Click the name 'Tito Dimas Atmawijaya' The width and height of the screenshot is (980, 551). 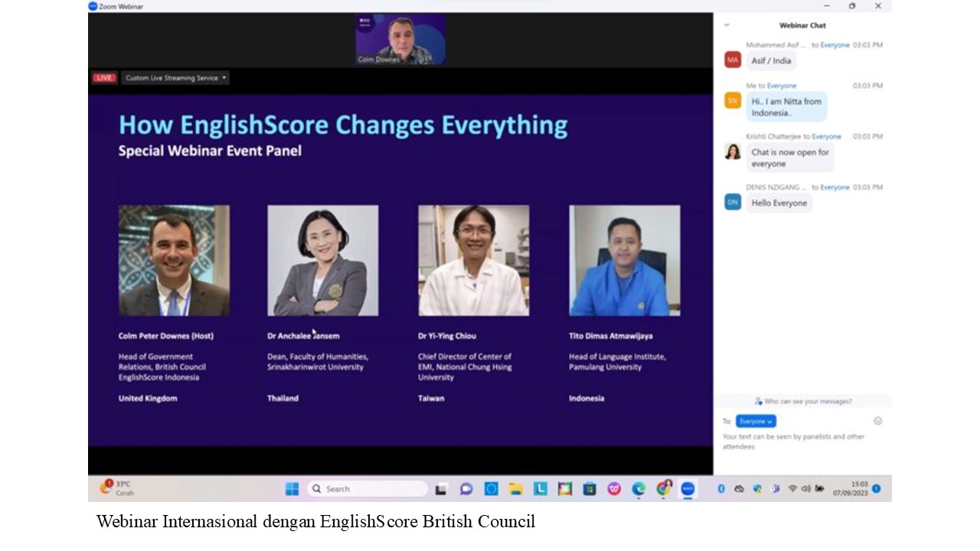click(x=611, y=336)
